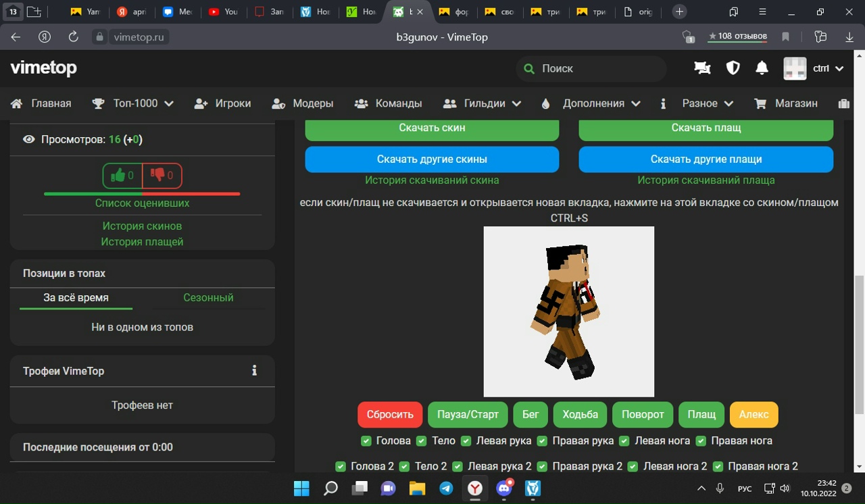Image resolution: width=865 pixels, height=504 pixels.
Task: Open the notifications bell icon
Action: click(x=762, y=68)
